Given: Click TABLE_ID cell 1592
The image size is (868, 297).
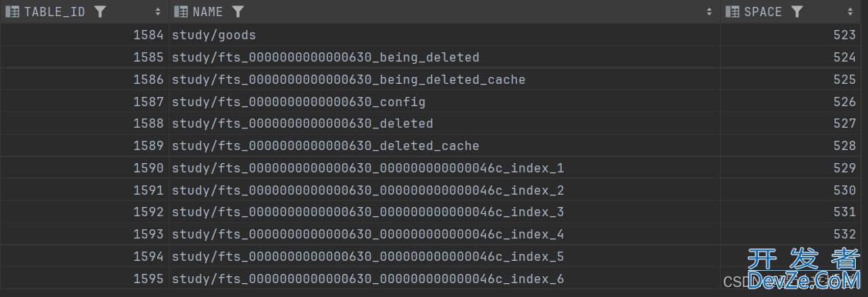Looking at the screenshot, I should point(84,212).
